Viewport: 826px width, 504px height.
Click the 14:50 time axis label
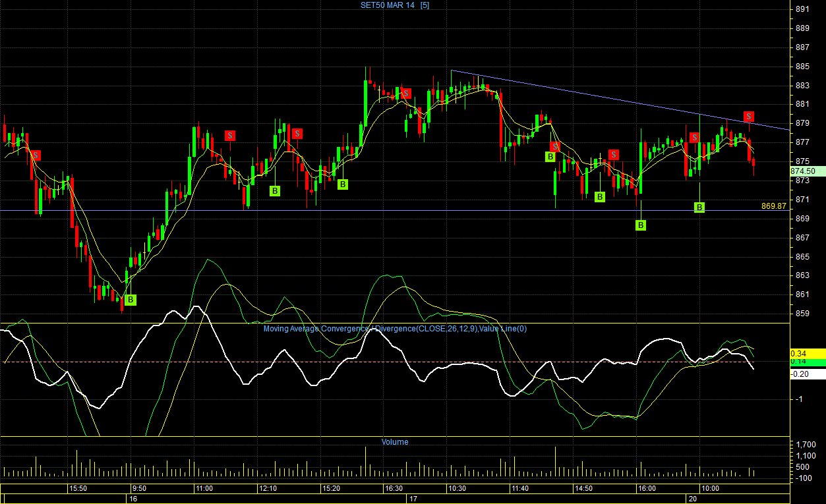(583, 489)
